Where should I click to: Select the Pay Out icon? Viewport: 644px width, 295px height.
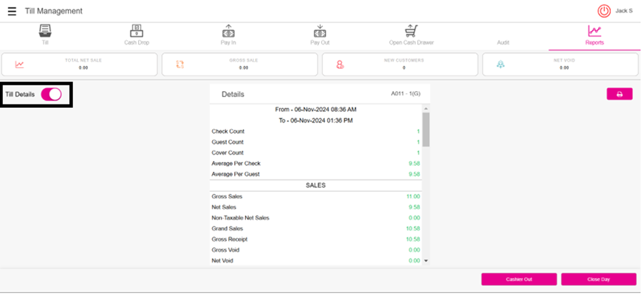tap(320, 31)
